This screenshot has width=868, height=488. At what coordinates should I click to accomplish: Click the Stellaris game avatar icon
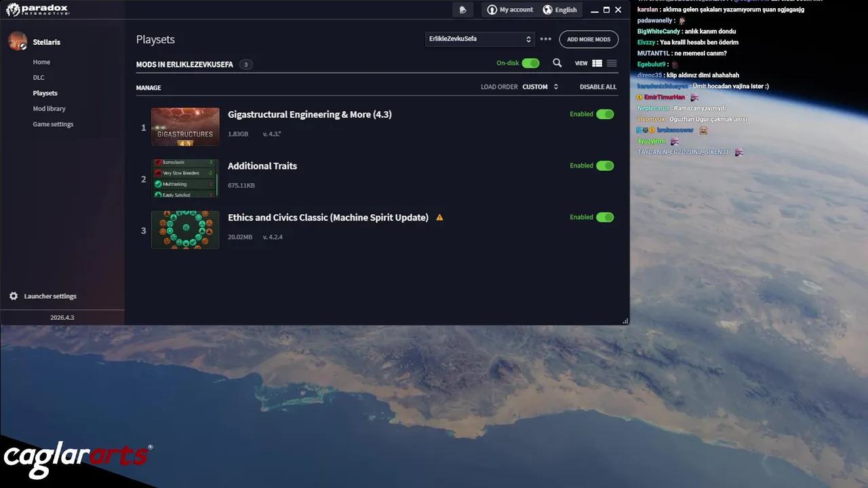point(18,41)
